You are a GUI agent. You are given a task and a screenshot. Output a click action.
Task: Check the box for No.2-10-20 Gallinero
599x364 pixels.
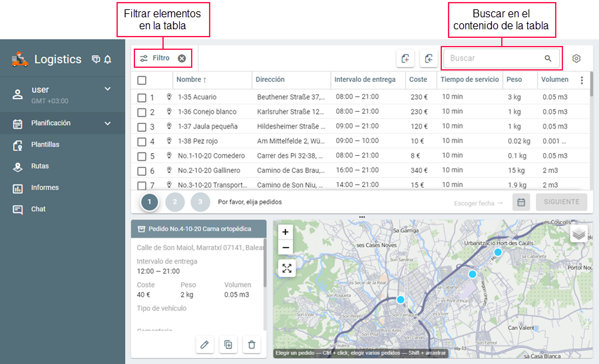click(x=142, y=171)
